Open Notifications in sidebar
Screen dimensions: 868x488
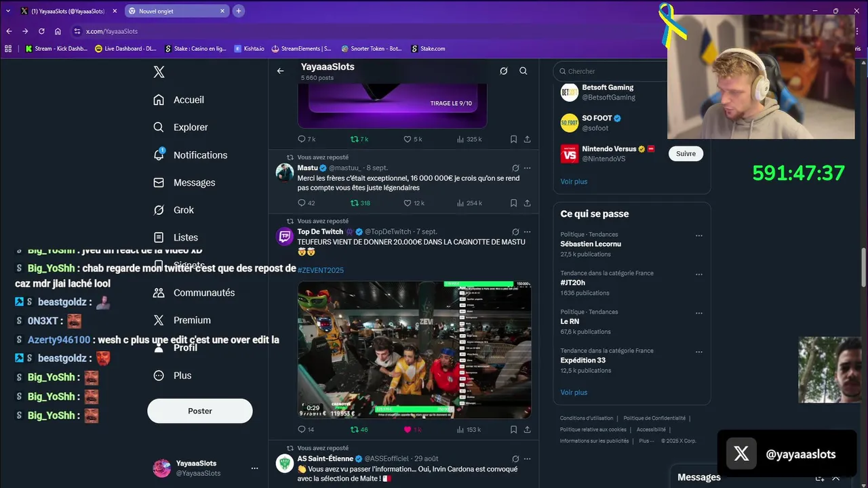[191, 155]
